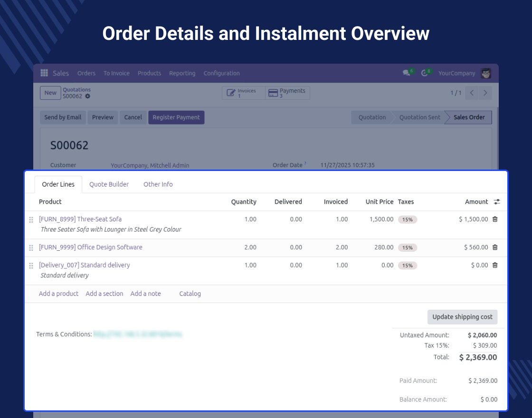Click YourCompany company switcher
The width and height of the screenshot is (532, 418).
click(x=456, y=73)
